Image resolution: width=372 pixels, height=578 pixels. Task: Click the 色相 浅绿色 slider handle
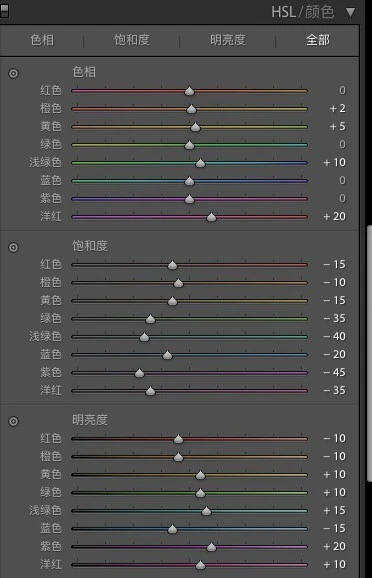point(200,163)
